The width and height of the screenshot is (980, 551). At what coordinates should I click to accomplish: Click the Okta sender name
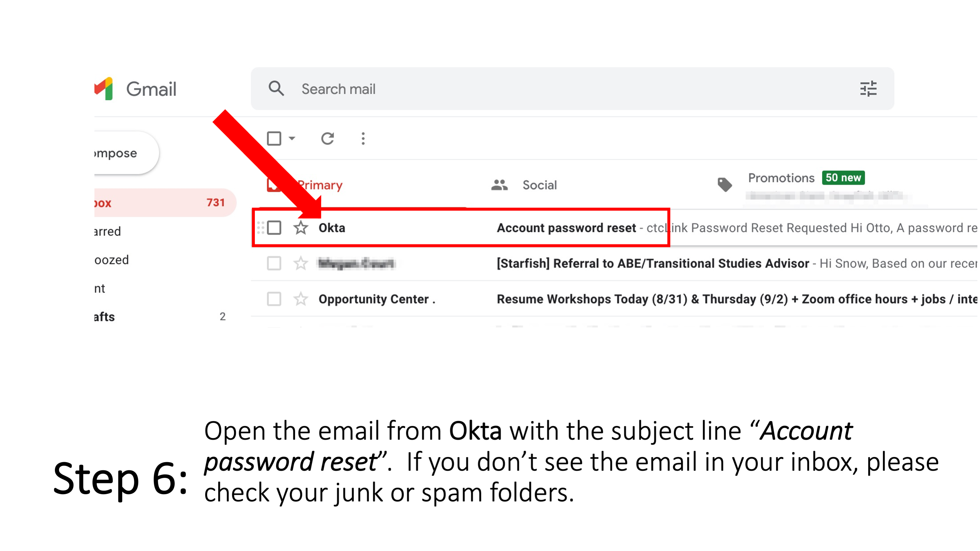(332, 228)
